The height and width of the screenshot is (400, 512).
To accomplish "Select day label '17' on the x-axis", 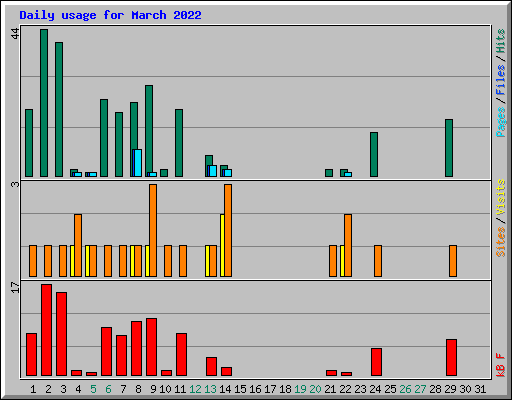I will [270, 389].
